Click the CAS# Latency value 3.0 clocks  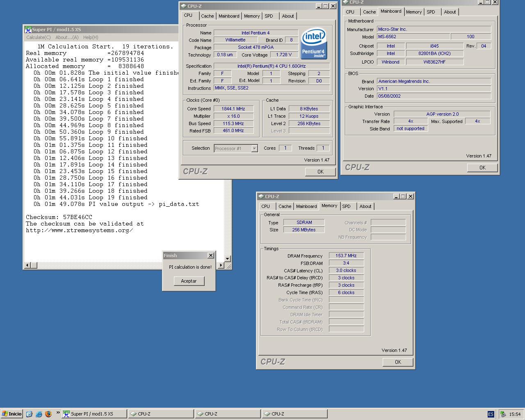tap(346, 270)
